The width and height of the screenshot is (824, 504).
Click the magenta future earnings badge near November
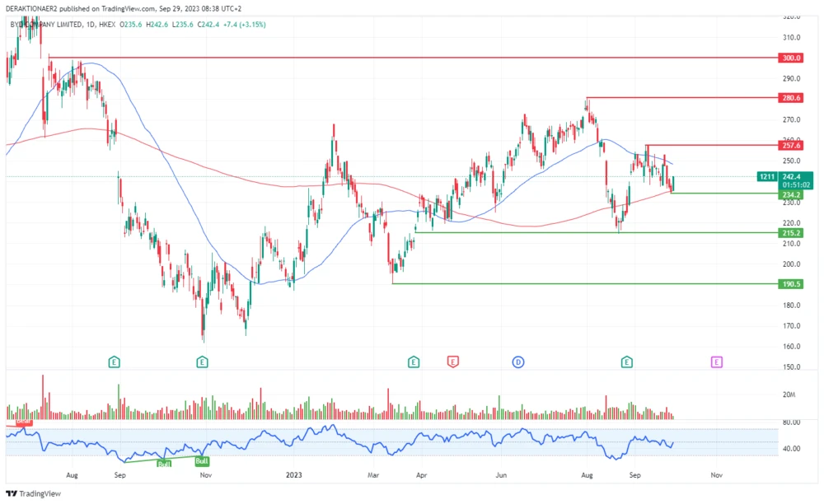point(715,361)
